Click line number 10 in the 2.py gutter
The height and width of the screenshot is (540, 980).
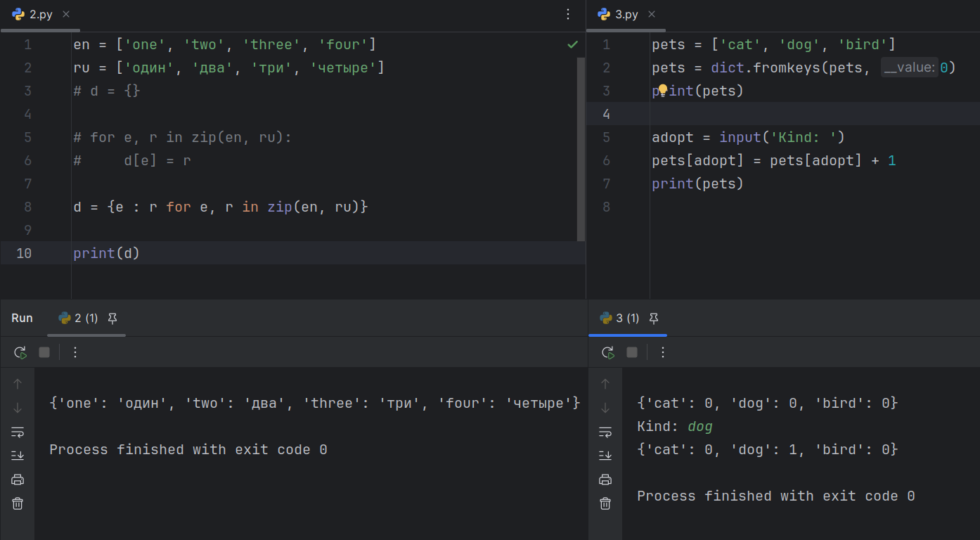(x=24, y=253)
